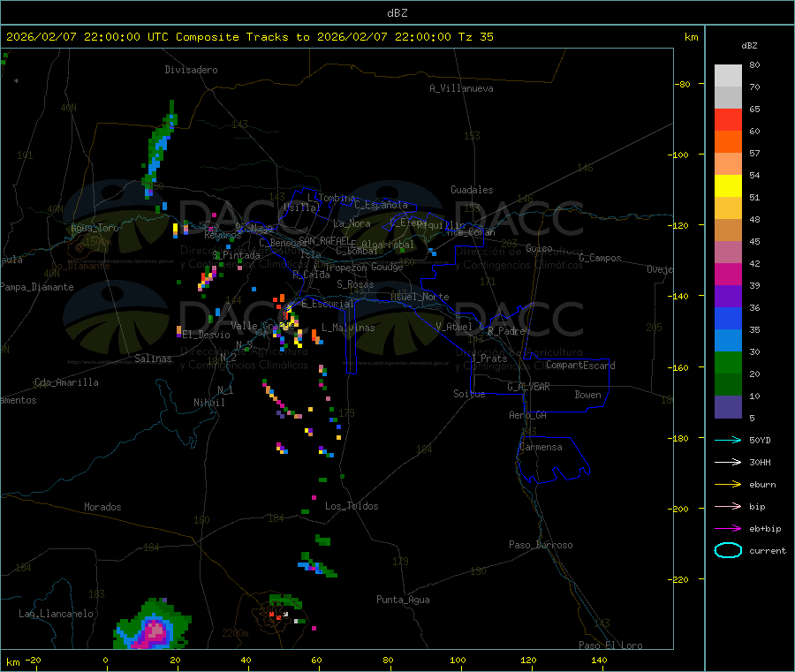Click the L_Malvinas map label

point(348,328)
